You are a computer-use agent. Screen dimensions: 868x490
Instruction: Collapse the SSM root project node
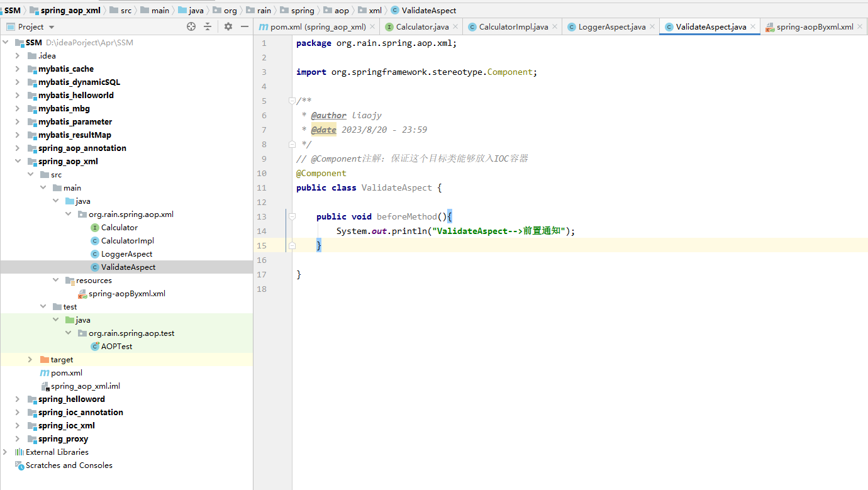click(6, 43)
